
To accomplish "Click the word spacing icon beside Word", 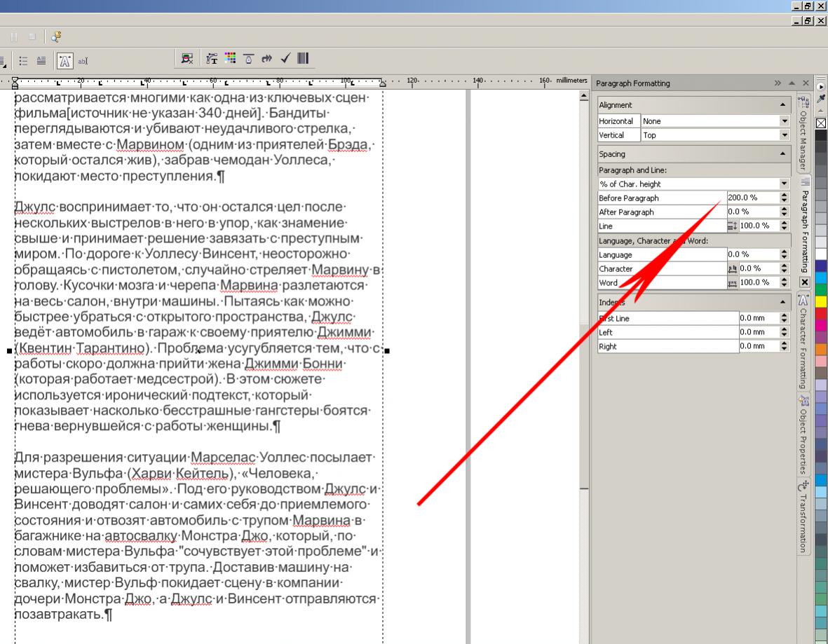I will (733, 283).
